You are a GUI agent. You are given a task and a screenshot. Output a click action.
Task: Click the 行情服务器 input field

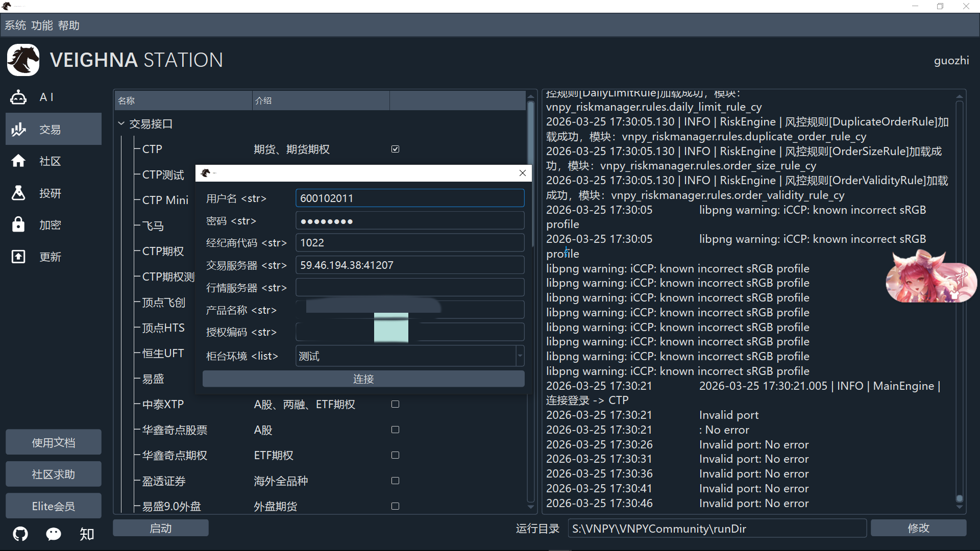[409, 288]
